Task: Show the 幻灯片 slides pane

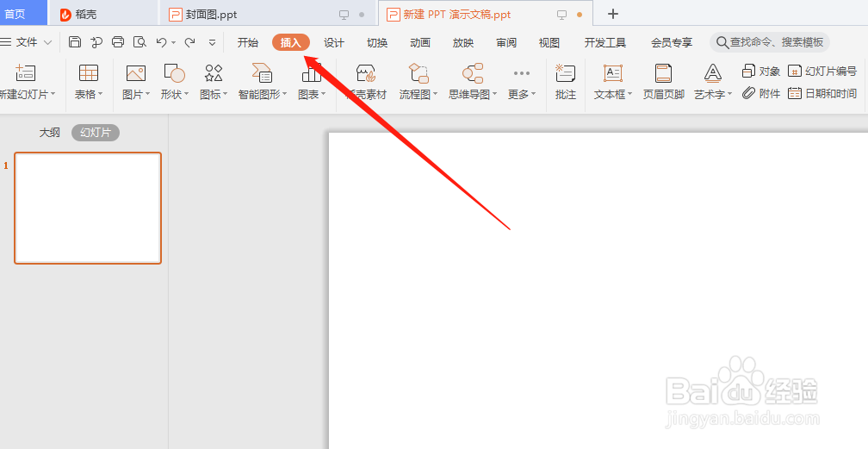Action: tap(96, 133)
